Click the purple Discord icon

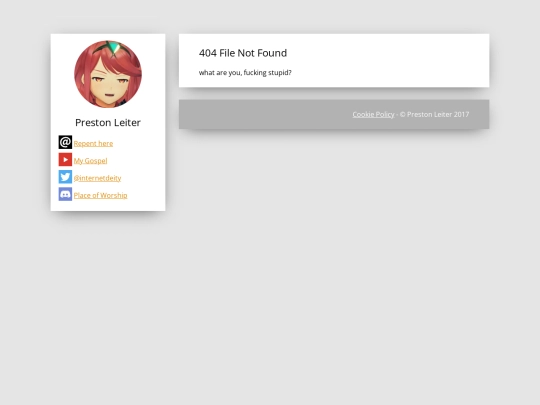tap(65, 194)
